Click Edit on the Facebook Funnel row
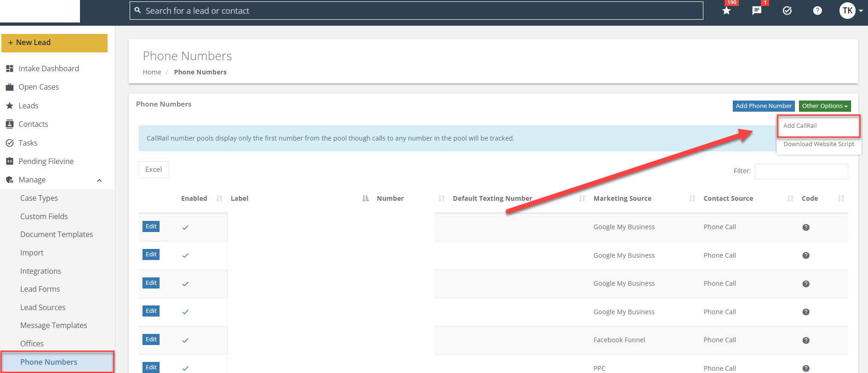This screenshot has width=868, height=373. tap(151, 339)
